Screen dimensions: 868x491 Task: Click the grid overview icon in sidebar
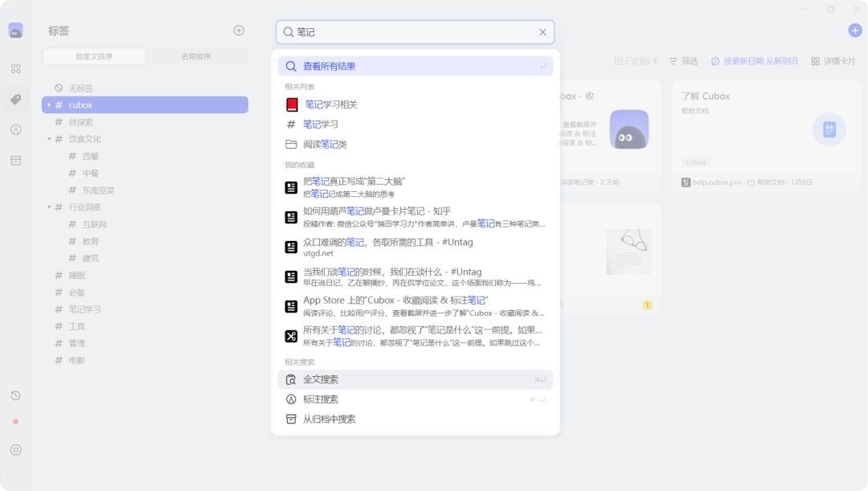15,69
